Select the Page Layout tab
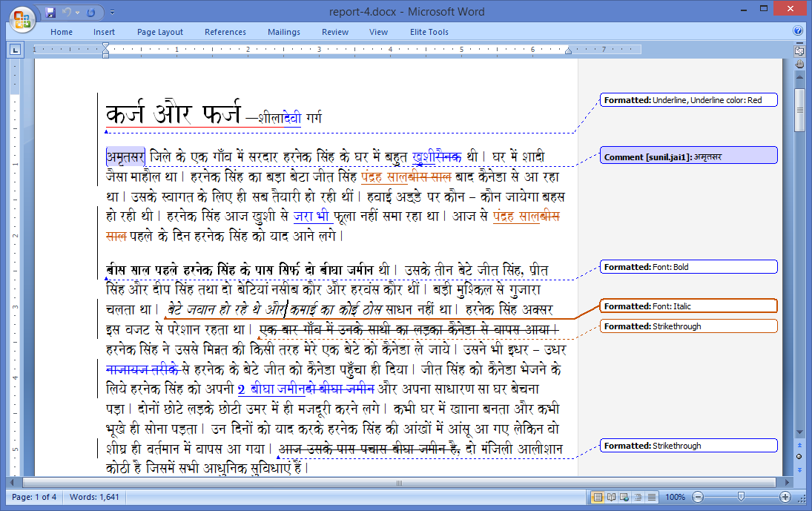This screenshot has width=812, height=511. pos(160,32)
